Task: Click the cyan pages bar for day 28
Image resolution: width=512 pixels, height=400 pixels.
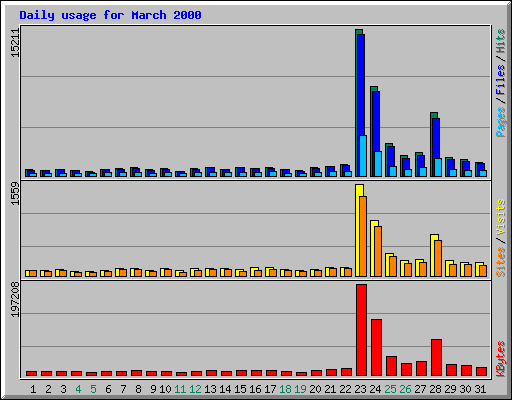Action: (x=438, y=167)
